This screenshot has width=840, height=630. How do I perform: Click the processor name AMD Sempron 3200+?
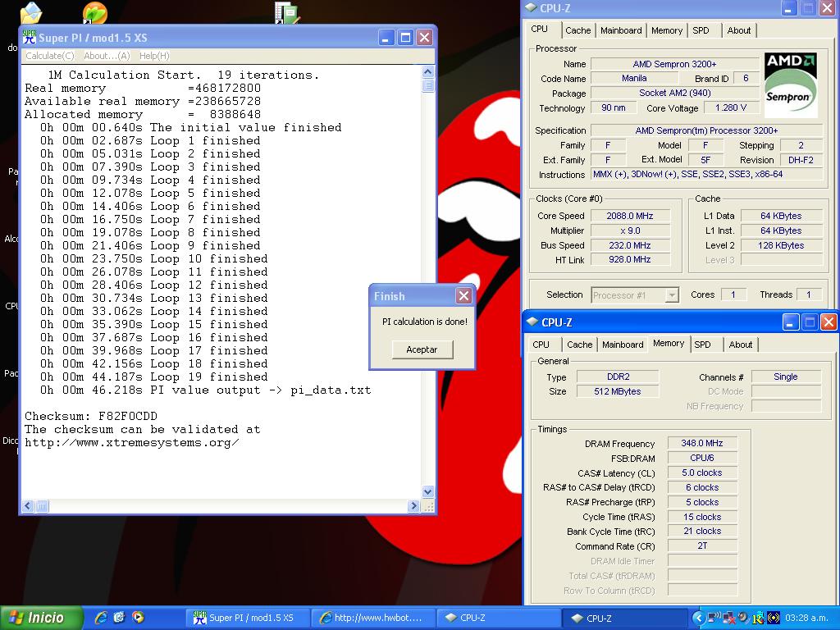click(x=674, y=64)
